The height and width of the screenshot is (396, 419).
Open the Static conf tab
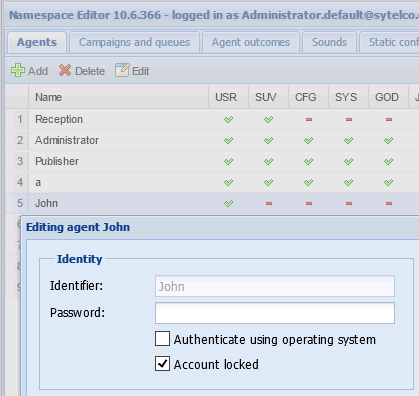point(389,42)
